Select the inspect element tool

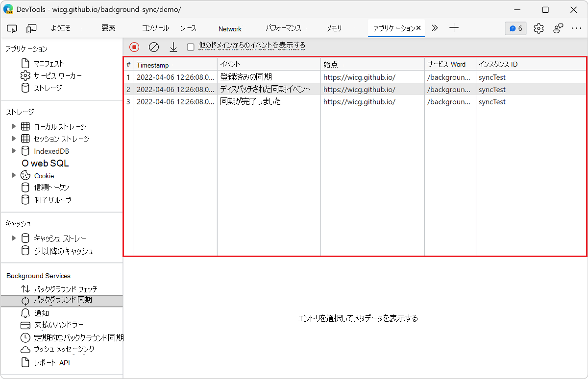12,28
